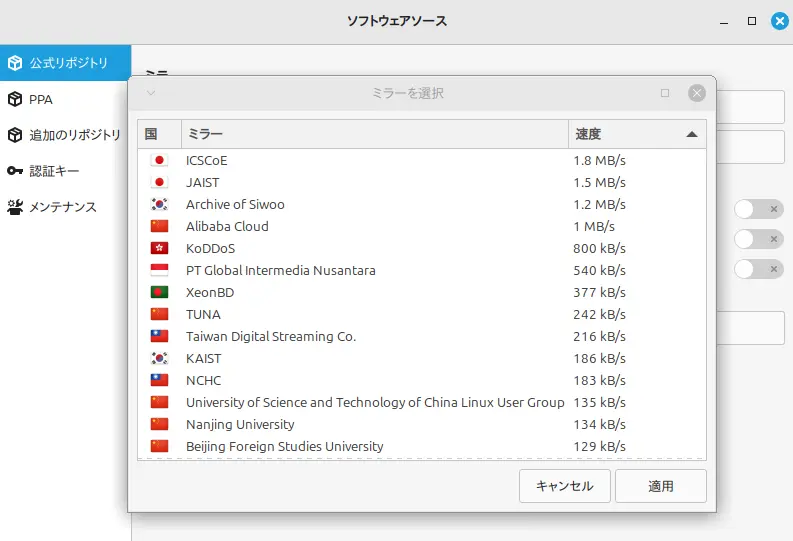Image resolution: width=793 pixels, height=541 pixels.
Task: Pick Beijing Foreign Studies University mirror
Action: (422, 446)
